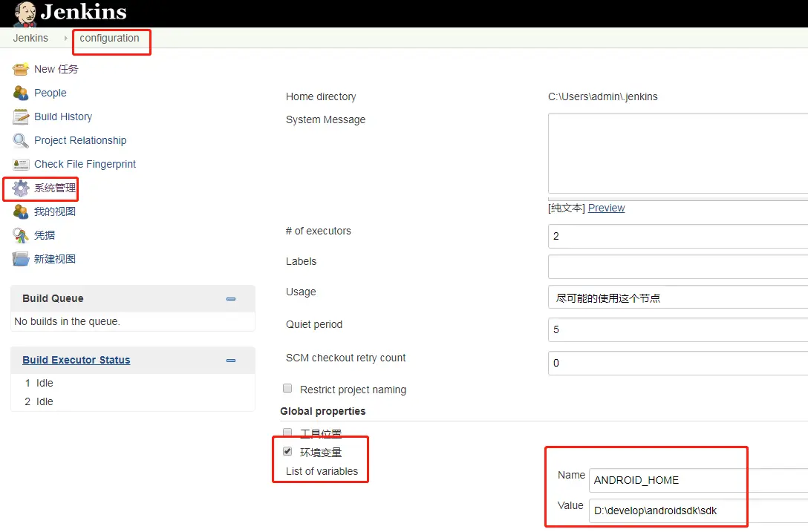808x532 pixels.
Task: Click the Jenkins header title
Action: [x=83, y=12]
